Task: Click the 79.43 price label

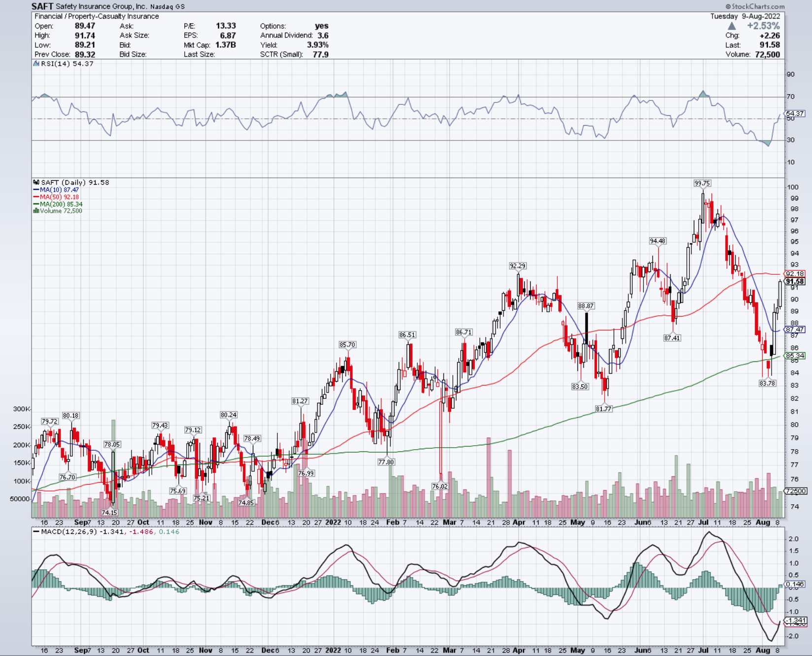Action: tap(160, 426)
